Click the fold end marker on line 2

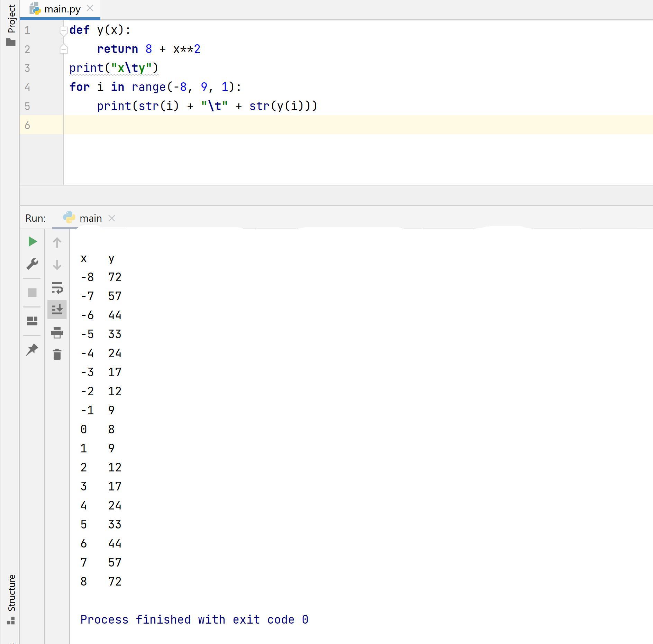pos(64,49)
